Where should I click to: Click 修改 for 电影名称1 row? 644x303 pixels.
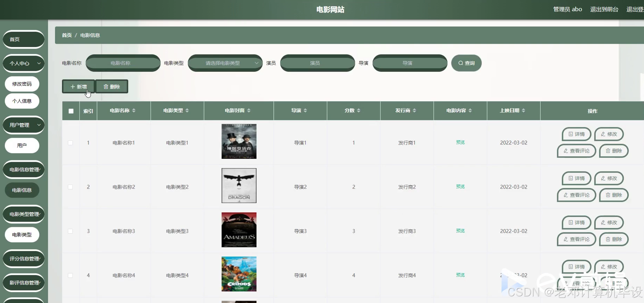point(609,134)
